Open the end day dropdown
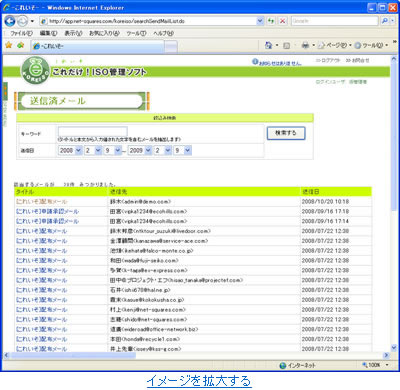Viewport: 400px width, 390px height. point(183,150)
